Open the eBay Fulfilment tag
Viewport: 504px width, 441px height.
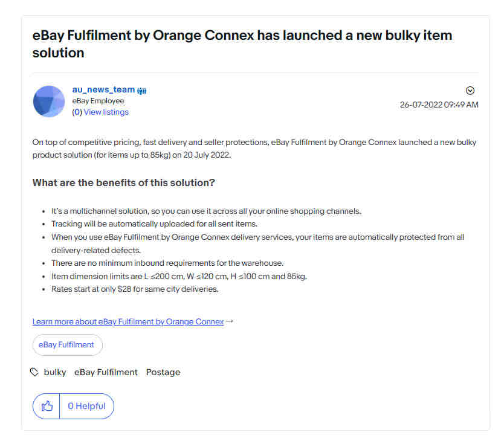point(106,372)
